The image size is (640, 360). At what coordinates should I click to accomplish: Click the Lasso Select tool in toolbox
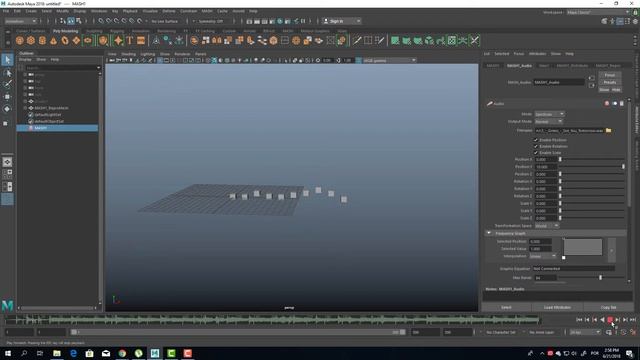coord(7,73)
